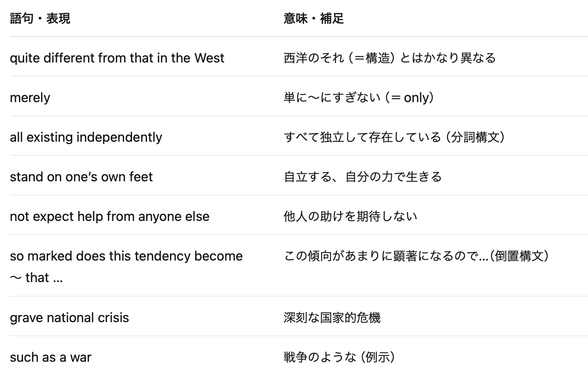Screen dimensions: 588x382
Task: Click the meaning 戦争のような (例示)
Action: pyautogui.click(x=340, y=357)
